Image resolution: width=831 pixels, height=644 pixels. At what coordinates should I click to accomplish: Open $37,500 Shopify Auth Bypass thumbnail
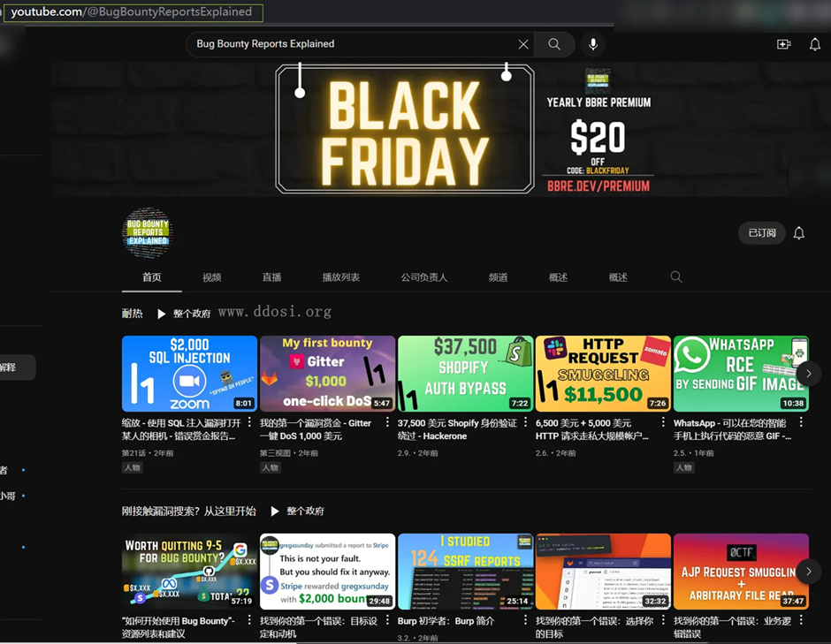point(465,374)
